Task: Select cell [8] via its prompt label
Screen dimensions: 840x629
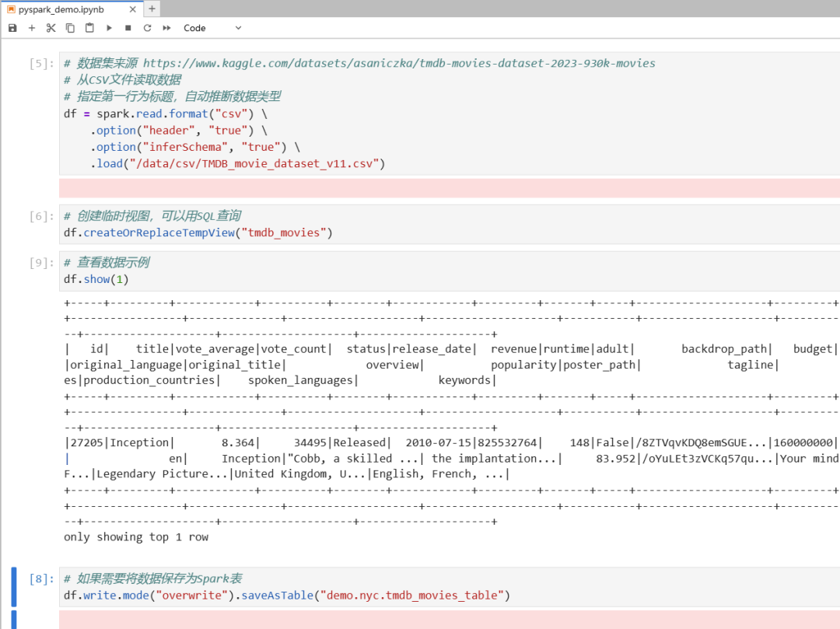Action: (x=41, y=578)
